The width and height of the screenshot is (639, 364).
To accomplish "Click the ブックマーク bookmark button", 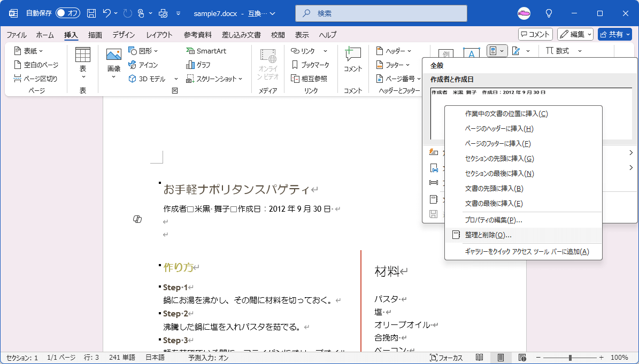I will pos(311,65).
